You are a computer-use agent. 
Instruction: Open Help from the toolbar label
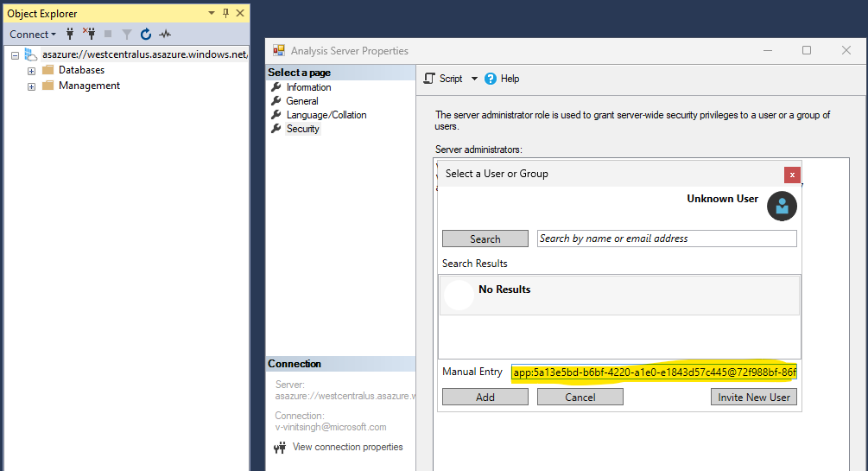[510, 79]
